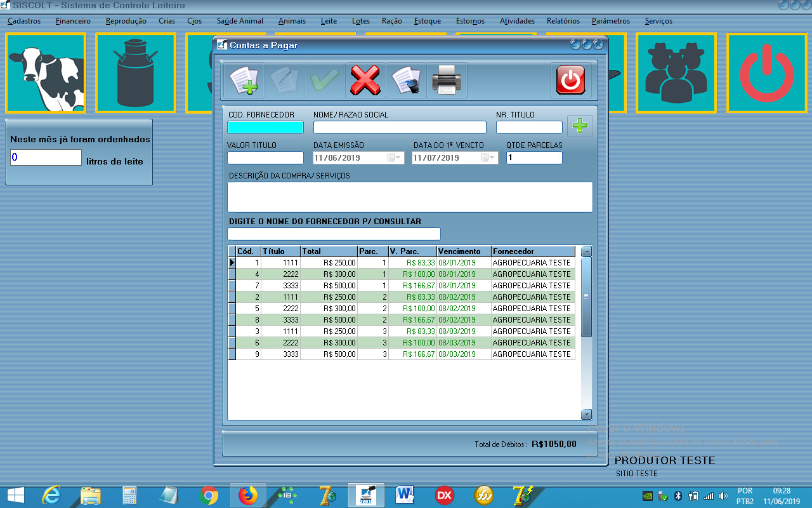812x508 pixels.
Task: Click the V. Parc. column header
Action: 413,251
